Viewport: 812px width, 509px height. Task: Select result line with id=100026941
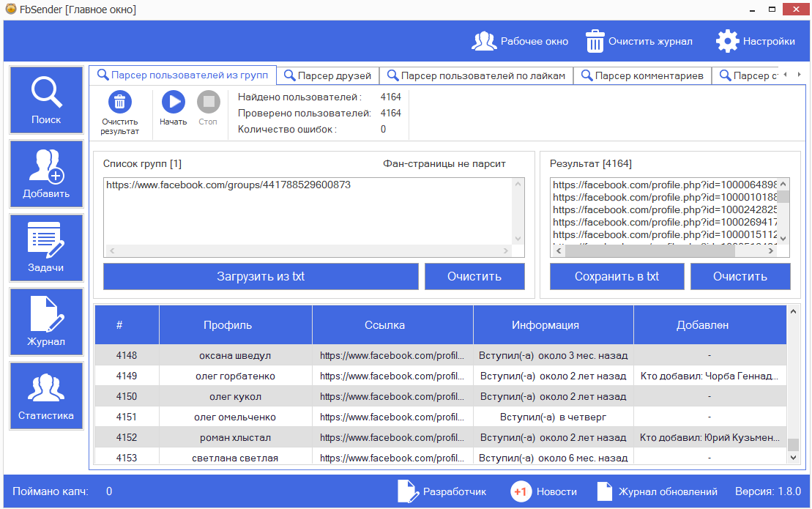tap(665, 222)
